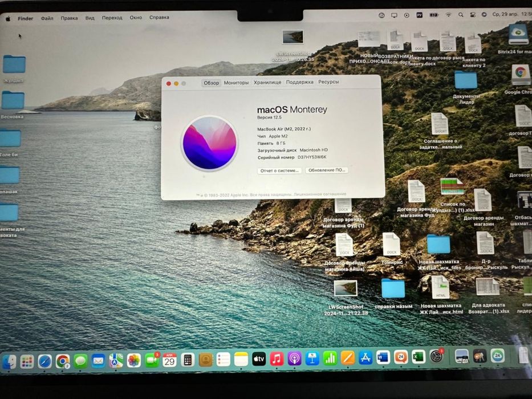Open Numbers from the Dock

(330, 359)
